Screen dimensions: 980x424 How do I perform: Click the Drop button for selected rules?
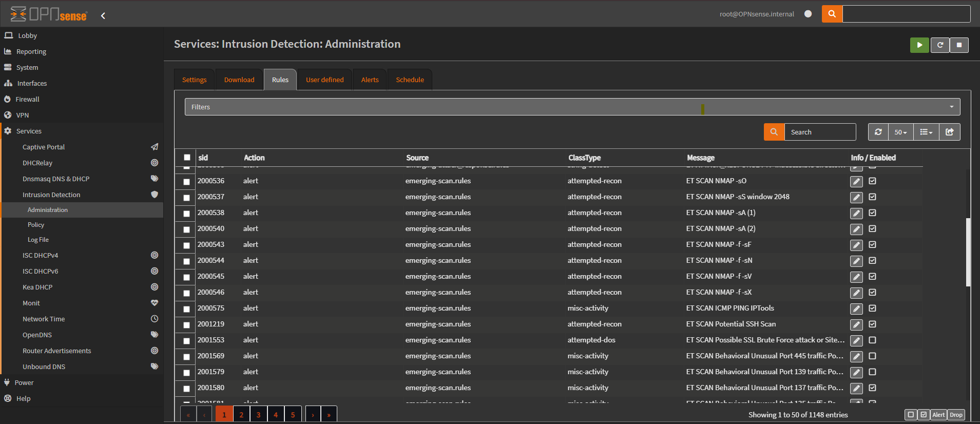[956, 415]
